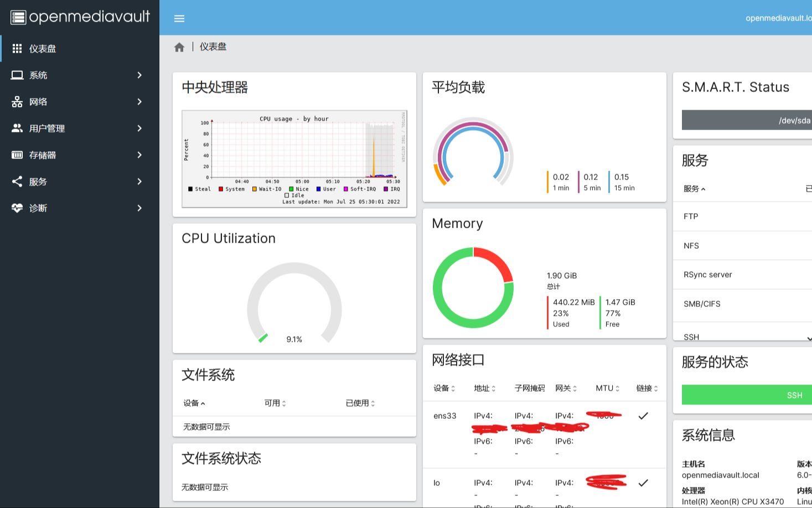Click the /dev/sda S.M.A.R.T. status bar
This screenshot has height=508, width=812.
(747, 120)
